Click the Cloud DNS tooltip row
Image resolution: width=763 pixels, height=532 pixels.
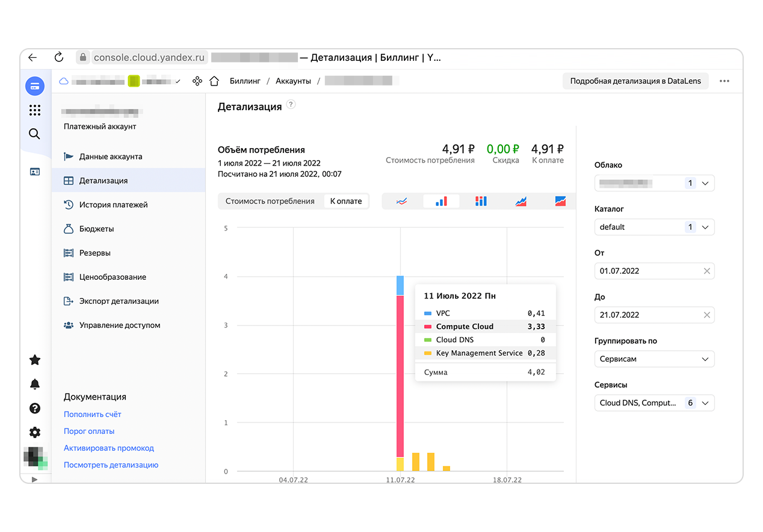(x=485, y=340)
